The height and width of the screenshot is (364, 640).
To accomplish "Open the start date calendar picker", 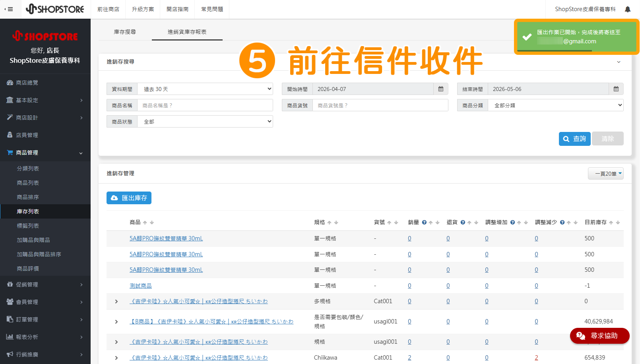I will 441,89.
